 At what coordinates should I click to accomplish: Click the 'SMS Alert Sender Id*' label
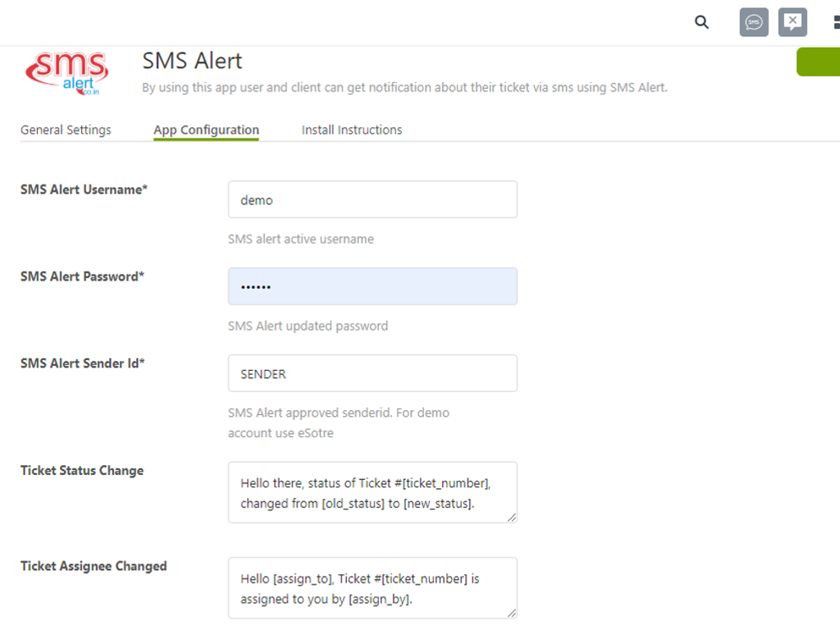coord(83,363)
